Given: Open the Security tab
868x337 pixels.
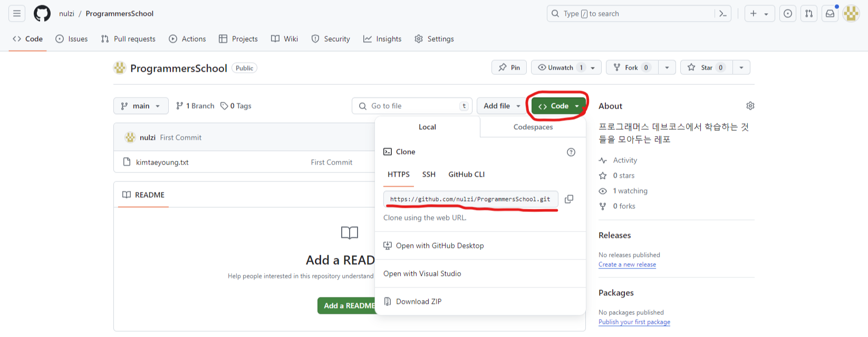Looking at the screenshot, I should pos(331,39).
